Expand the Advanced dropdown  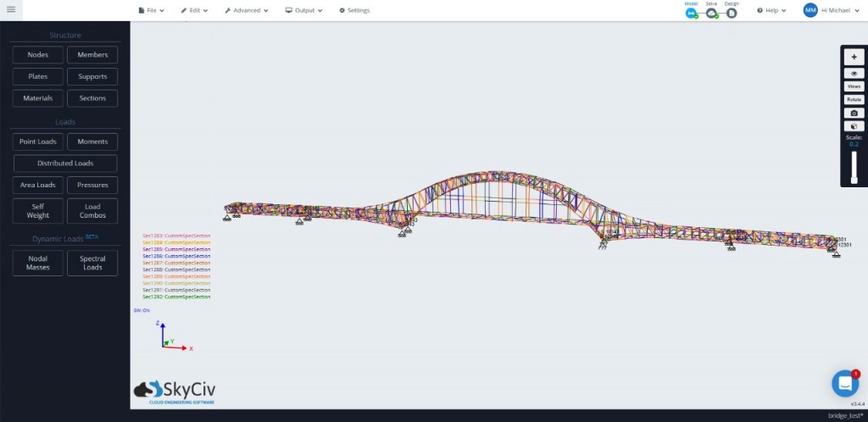coord(247,10)
